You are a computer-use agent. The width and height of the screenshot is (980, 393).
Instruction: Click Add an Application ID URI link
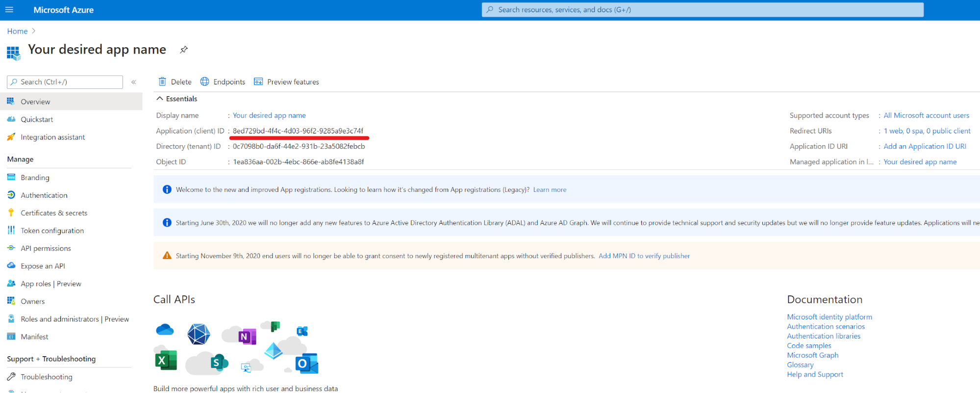(925, 146)
